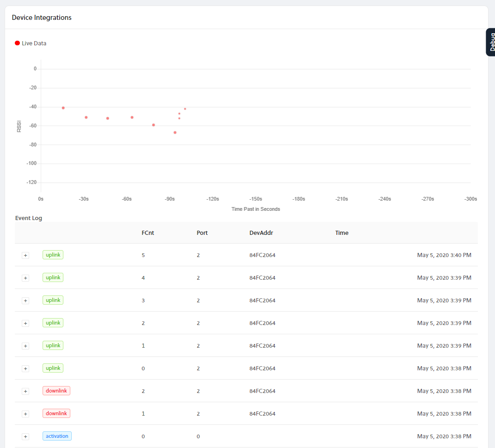The height and width of the screenshot is (448, 495).
Task: Expand the uplink row with FCnt 5
Action: click(25, 255)
